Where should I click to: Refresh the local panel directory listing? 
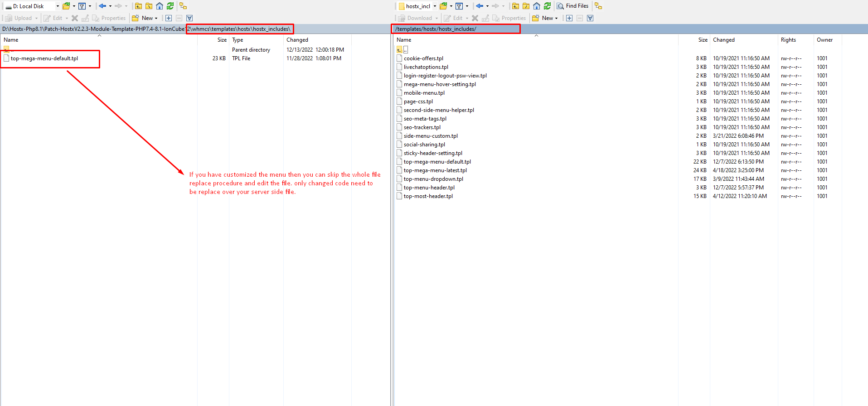(170, 6)
